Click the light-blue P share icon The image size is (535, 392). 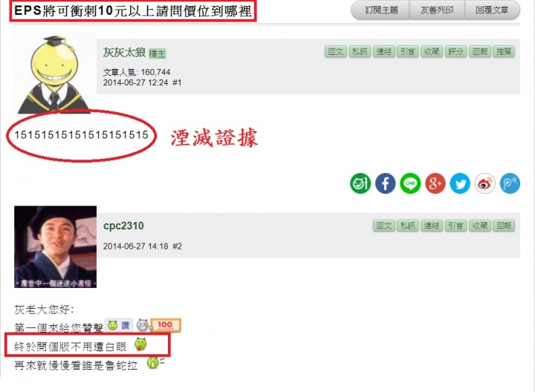(x=510, y=183)
